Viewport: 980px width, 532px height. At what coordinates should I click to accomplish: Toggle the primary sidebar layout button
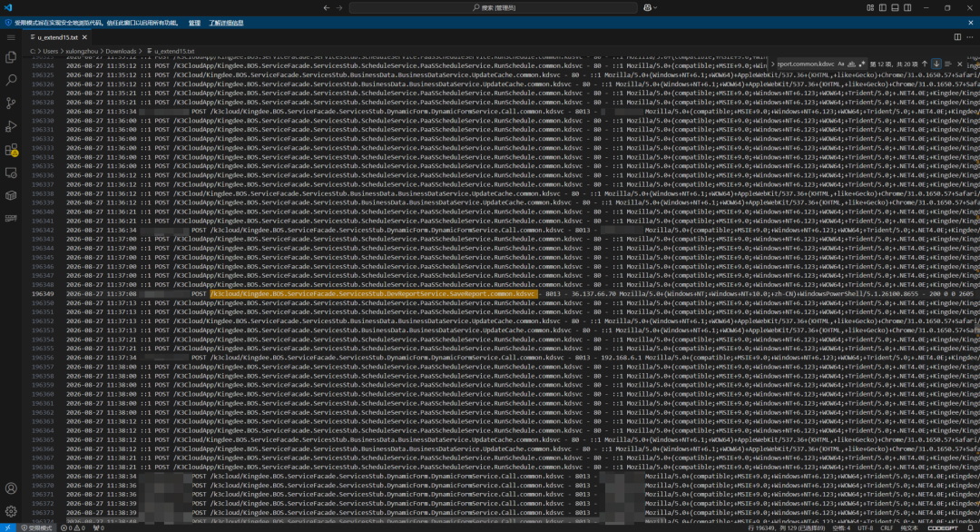(883, 7)
